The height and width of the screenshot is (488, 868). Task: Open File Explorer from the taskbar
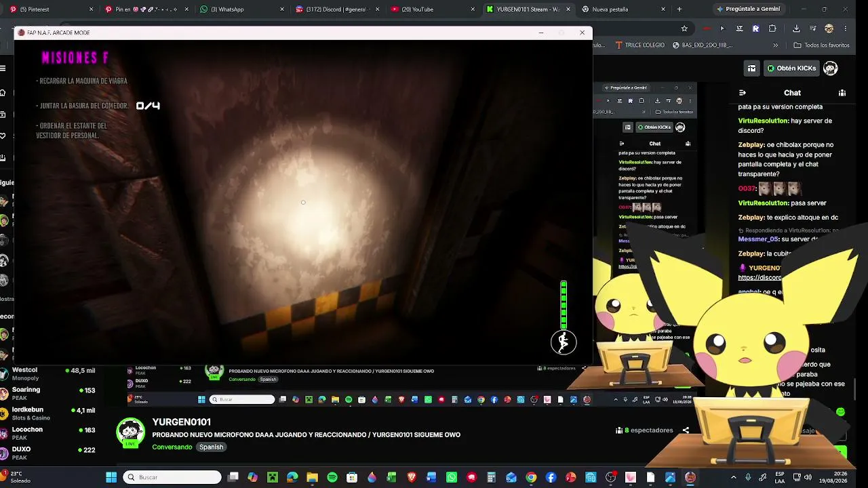pos(312,477)
